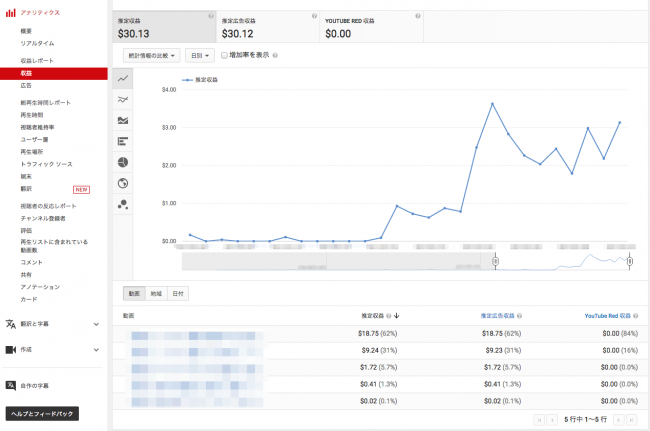Select the bubble chart icon
Image resolution: width=650 pixels, height=431 pixels.
coord(123,204)
